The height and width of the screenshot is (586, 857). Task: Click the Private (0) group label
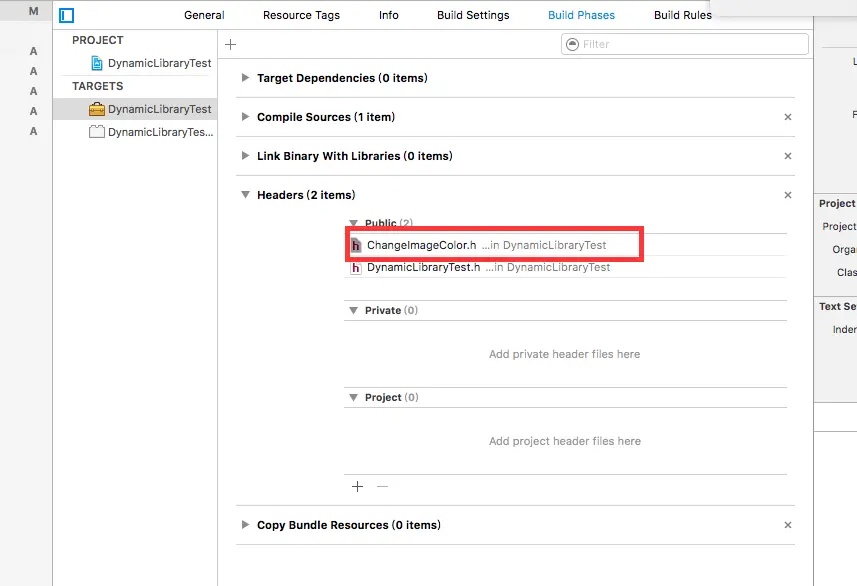[391, 310]
